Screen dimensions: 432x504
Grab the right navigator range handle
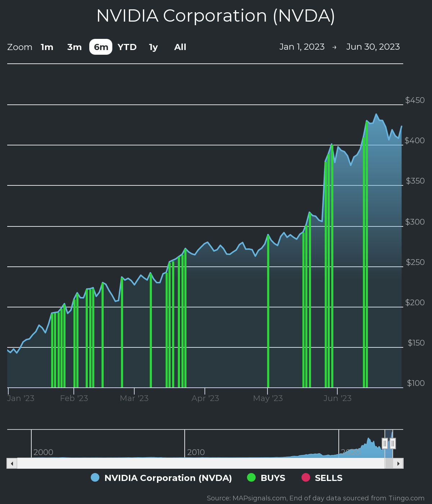click(393, 444)
